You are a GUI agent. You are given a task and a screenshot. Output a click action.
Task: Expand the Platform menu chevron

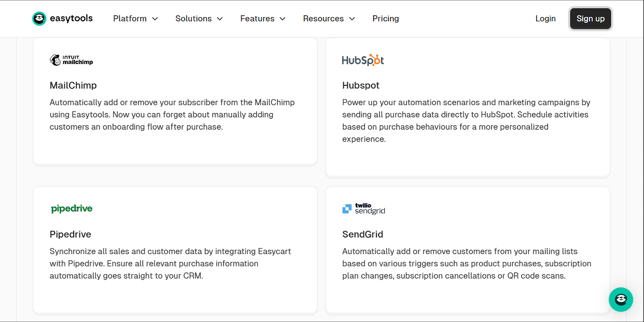155,19
